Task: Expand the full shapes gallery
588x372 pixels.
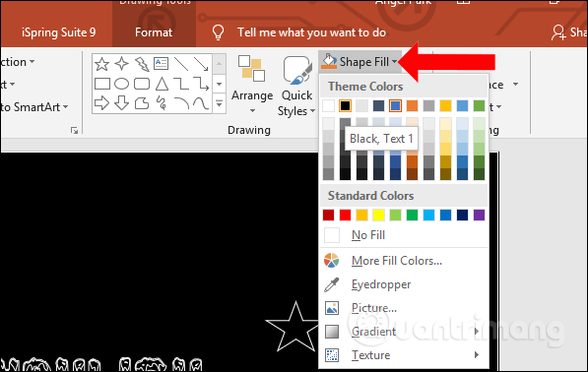Action: (x=220, y=103)
